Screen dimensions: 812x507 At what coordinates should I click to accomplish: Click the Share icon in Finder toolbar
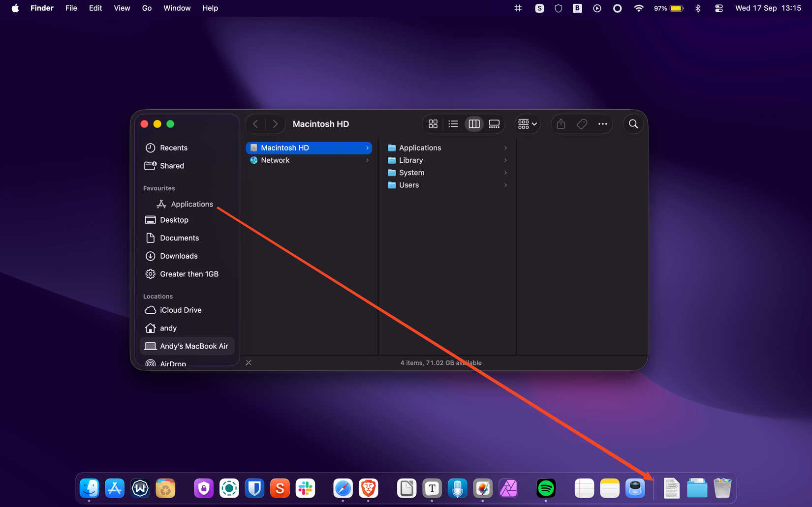coord(561,124)
